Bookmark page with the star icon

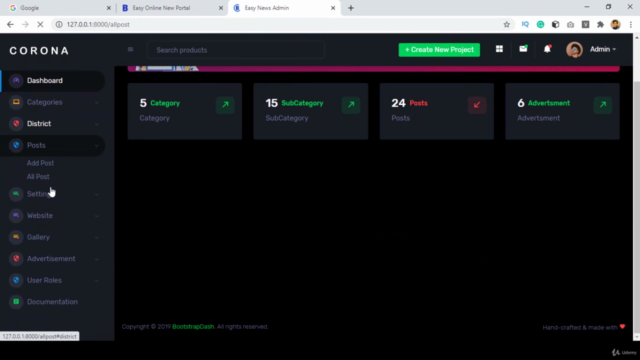[x=507, y=24]
